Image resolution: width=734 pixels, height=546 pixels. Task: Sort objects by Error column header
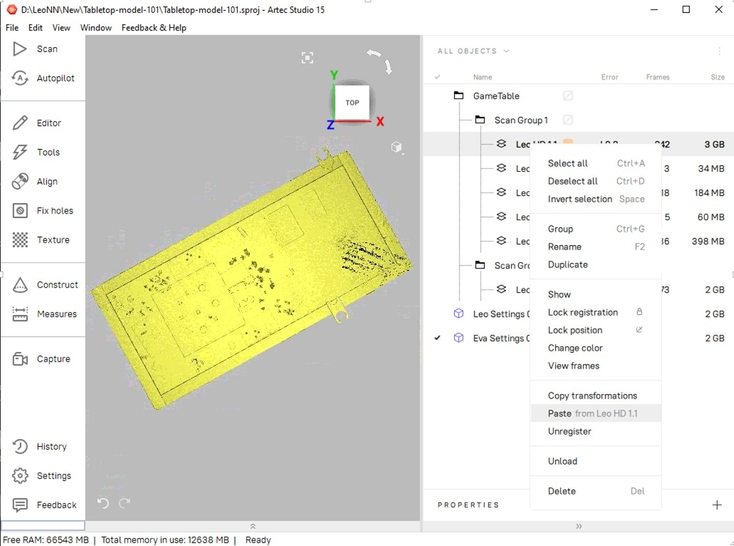(609, 77)
